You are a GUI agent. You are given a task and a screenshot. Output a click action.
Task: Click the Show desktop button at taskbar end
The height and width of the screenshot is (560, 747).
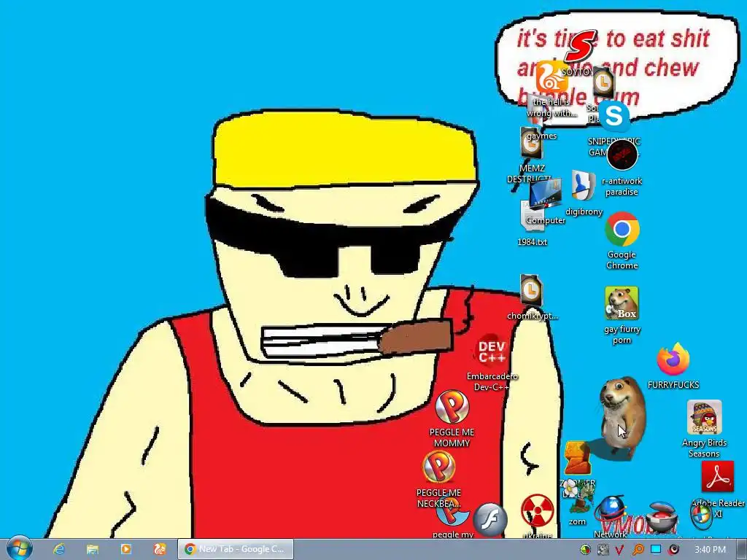742,549
